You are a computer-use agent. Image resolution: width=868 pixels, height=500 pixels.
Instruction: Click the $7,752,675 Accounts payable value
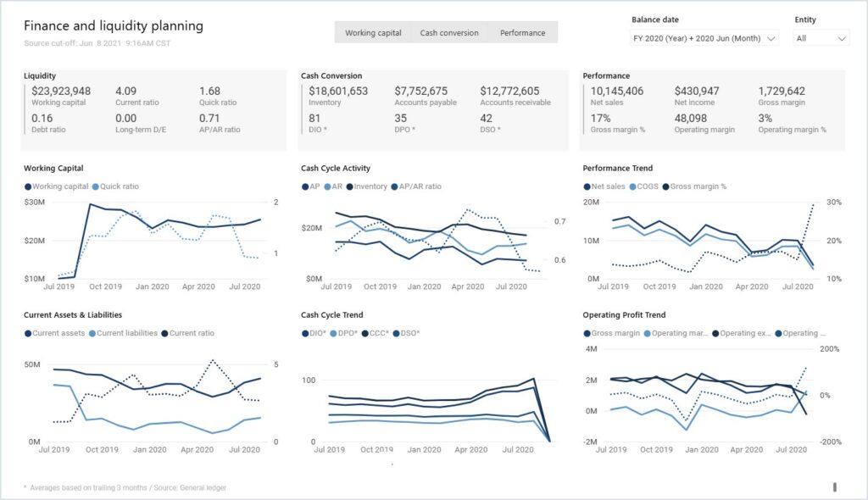tap(420, 92)
